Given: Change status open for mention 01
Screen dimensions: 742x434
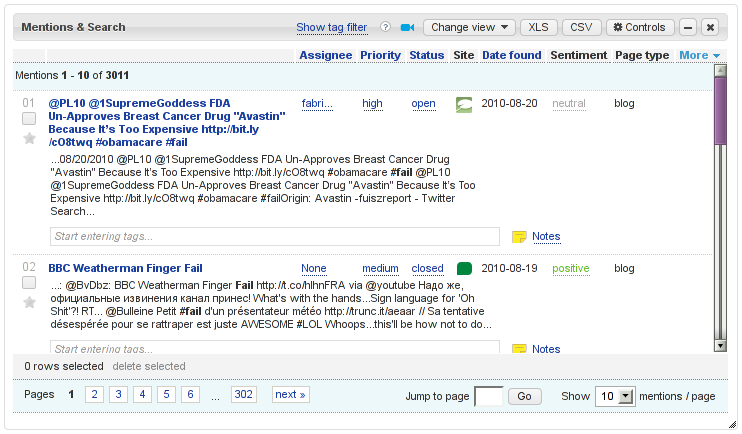Looking at the screenshot, I should [423, 104].
